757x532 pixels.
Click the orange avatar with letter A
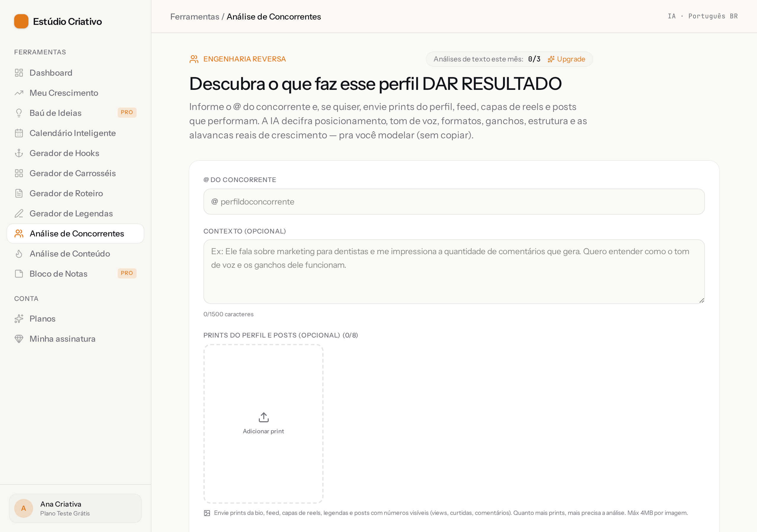[24, 508]
